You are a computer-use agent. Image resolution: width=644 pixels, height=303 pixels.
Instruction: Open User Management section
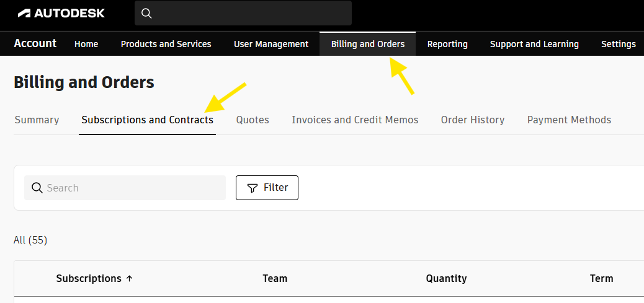coord(271,44)
